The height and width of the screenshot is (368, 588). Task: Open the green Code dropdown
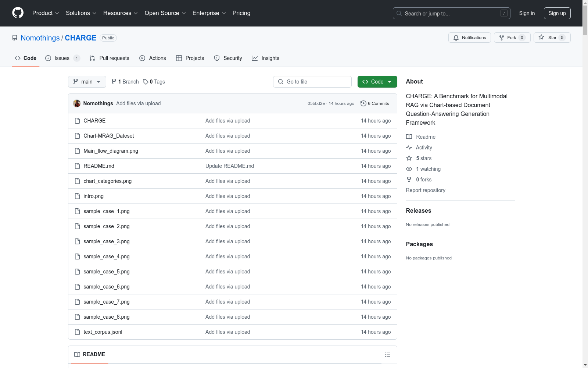[377, 82]
